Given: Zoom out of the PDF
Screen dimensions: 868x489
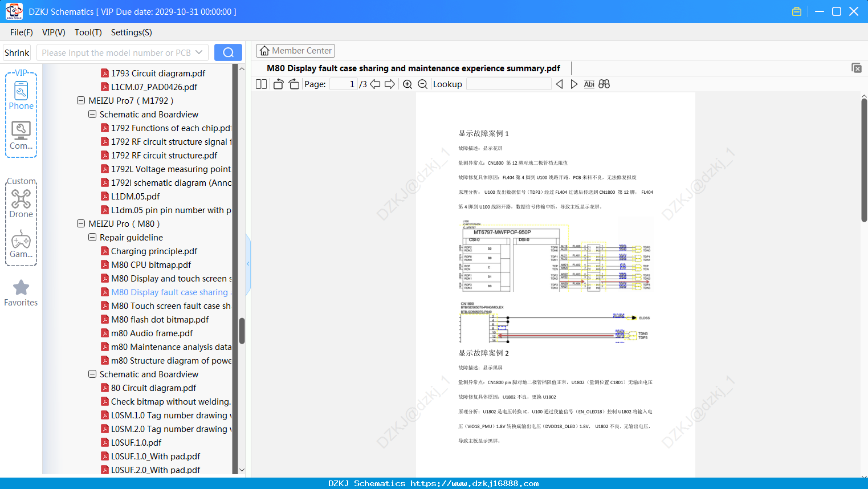Looking at the screenshot, I should click(x=423, y=84).
